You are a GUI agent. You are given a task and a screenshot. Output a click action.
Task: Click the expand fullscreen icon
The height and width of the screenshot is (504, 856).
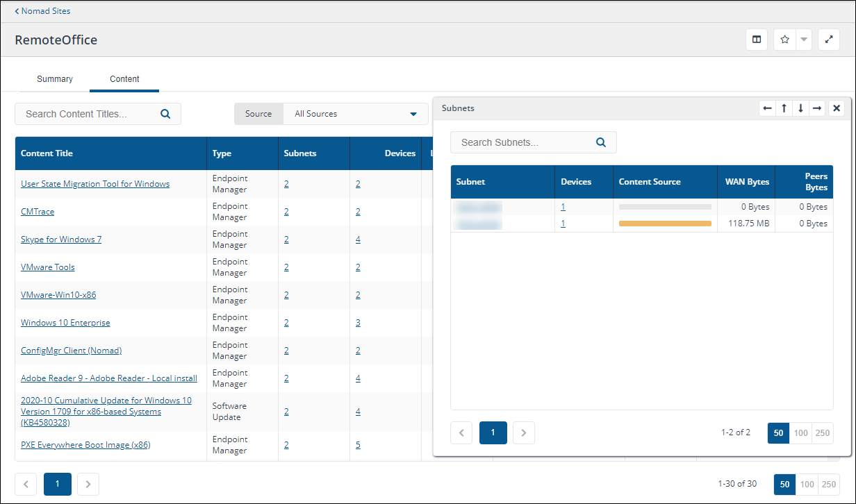tap(828, 40)
